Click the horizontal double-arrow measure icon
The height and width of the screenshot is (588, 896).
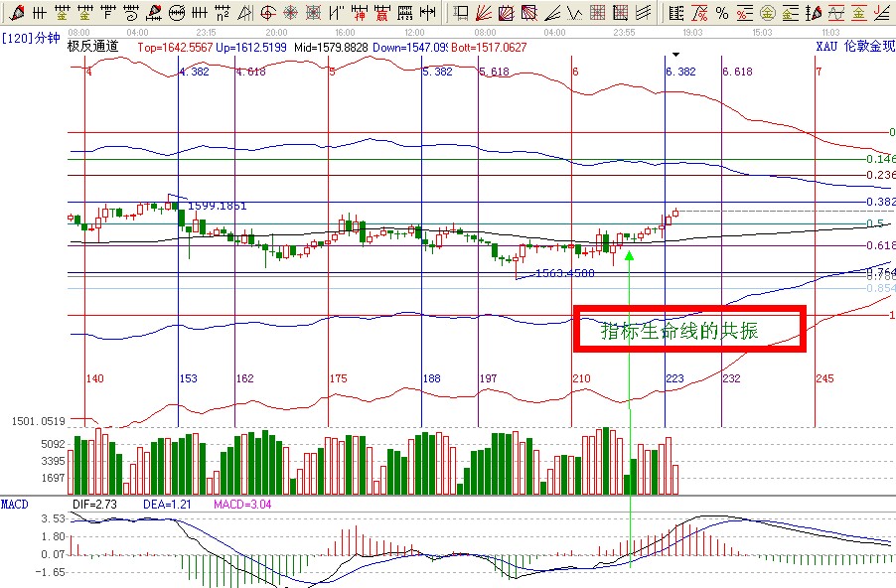[x=428, y=13]
